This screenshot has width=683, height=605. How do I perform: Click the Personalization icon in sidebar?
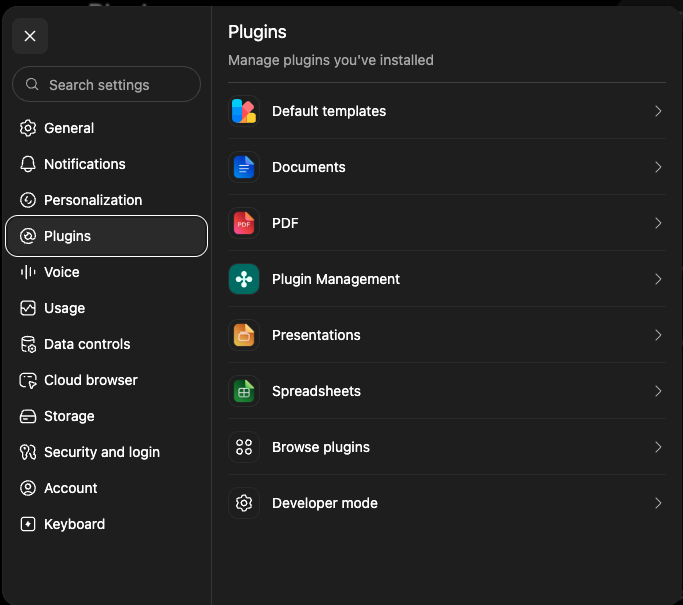pyautogui.click(x=28, y=200)
